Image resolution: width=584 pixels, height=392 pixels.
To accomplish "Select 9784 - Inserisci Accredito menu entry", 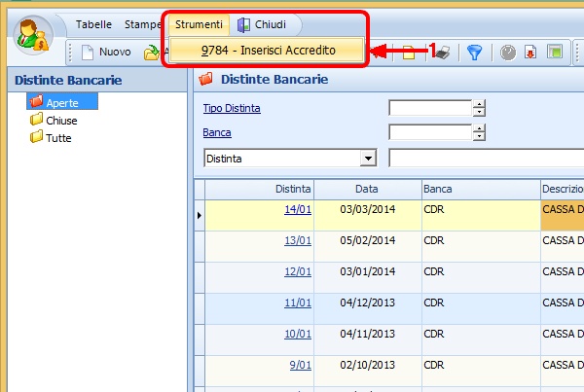I will [267, 49].
